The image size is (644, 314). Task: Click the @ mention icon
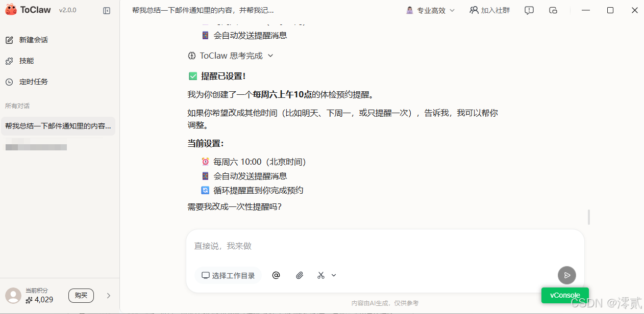click(276, 275)
